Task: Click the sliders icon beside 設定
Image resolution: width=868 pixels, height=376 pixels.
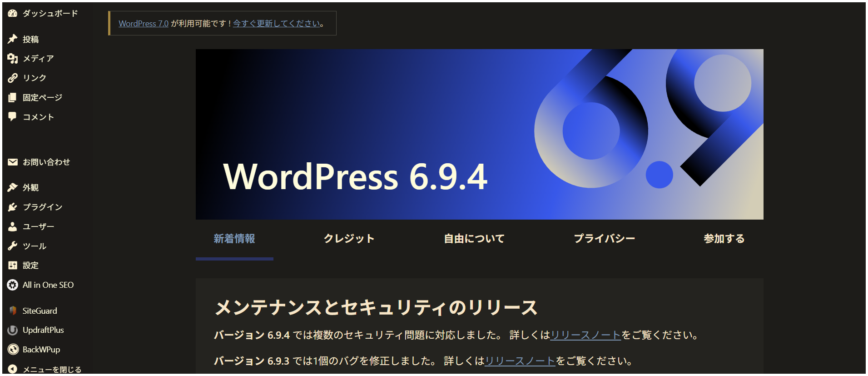Action: coord(13,265)
